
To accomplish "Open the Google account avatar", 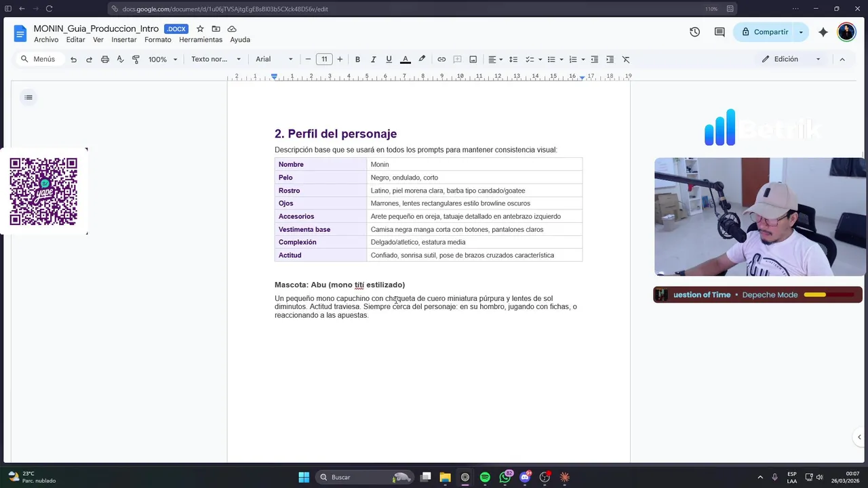I will point(846,32).
